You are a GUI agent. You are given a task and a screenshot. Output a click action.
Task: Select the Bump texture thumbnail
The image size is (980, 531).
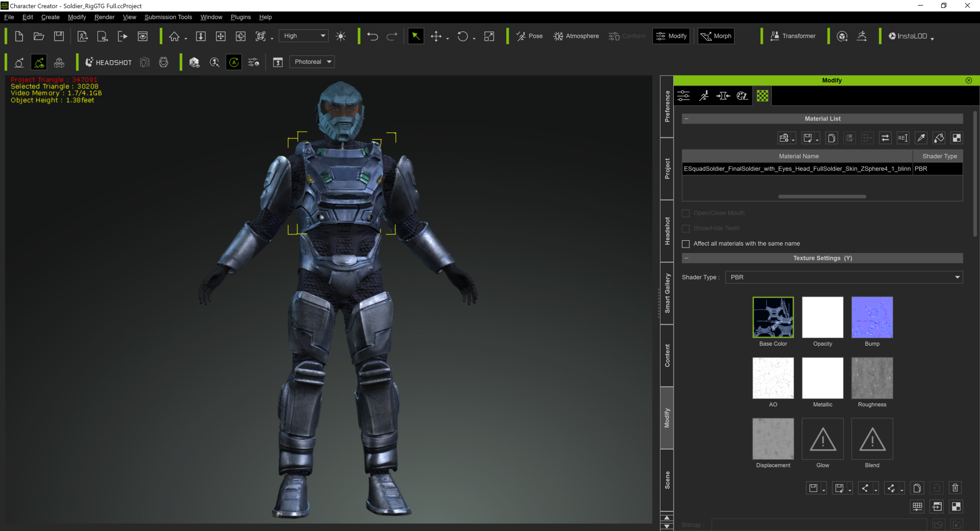click(x=872, y=317)
